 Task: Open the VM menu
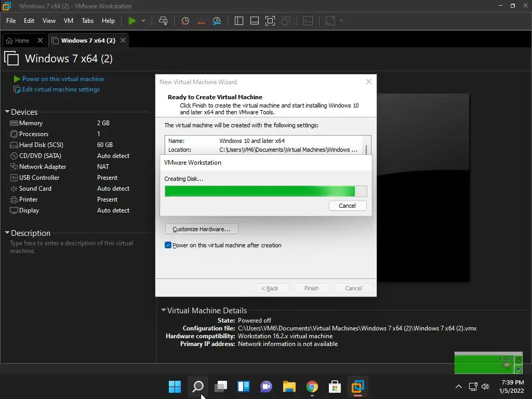(x=69, y=21)
